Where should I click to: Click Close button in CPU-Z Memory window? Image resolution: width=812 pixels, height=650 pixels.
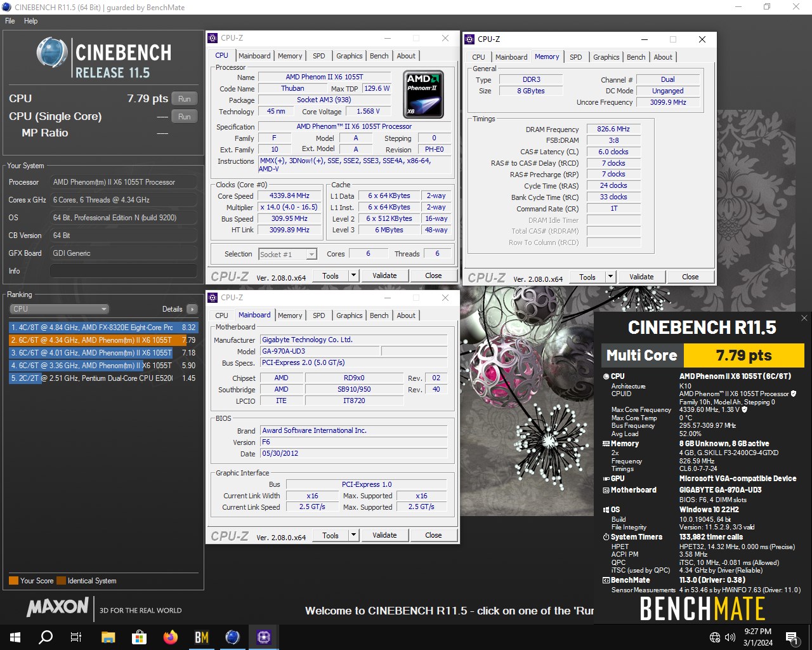tap(690, 277)
